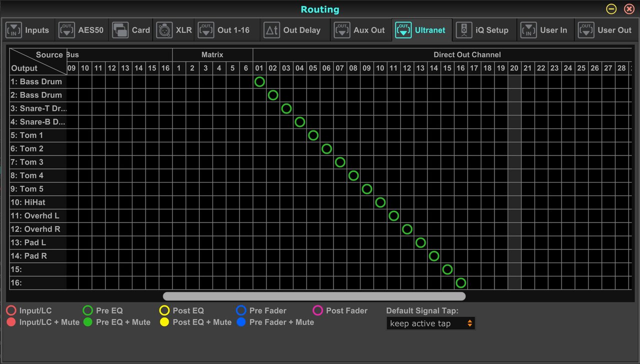Open the iQ Setup tab
Image resolution: width=640 pixels, height=364 pixels.
[x=484, y=30]
